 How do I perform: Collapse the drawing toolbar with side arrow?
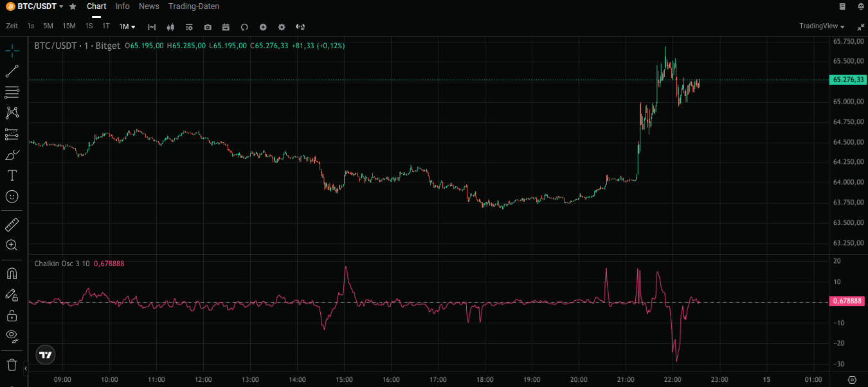click(26, 368)
